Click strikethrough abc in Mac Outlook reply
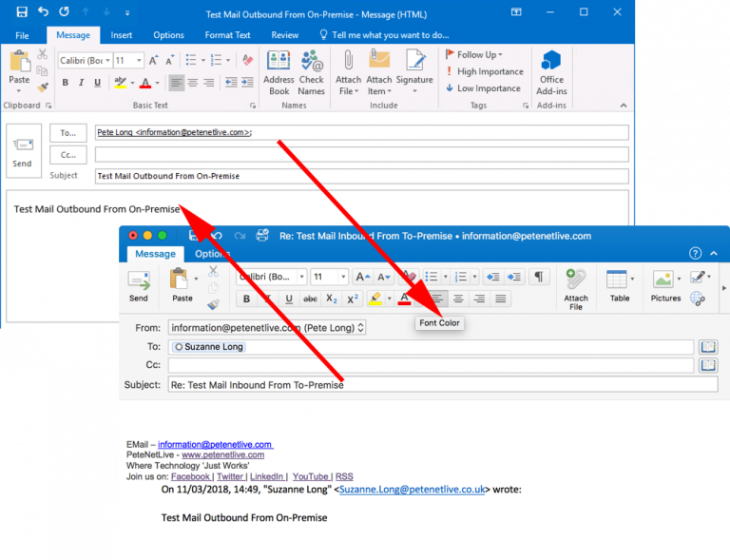Image resolution: width=730 pixels, height=560 pixels. (310, 299)
